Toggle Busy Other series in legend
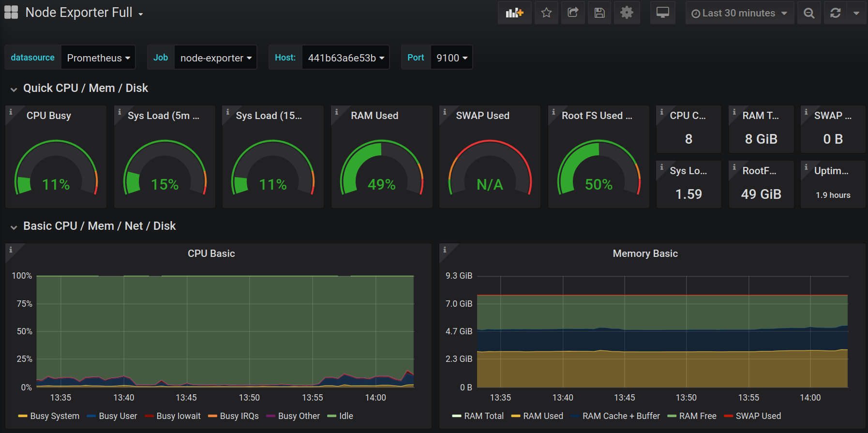 point(299,416)
